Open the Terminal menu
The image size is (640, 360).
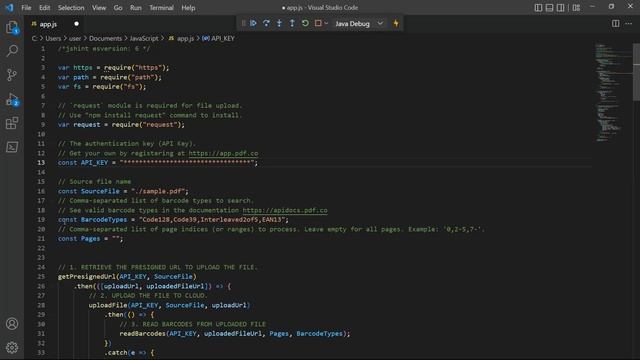click(x=161, y=8)
